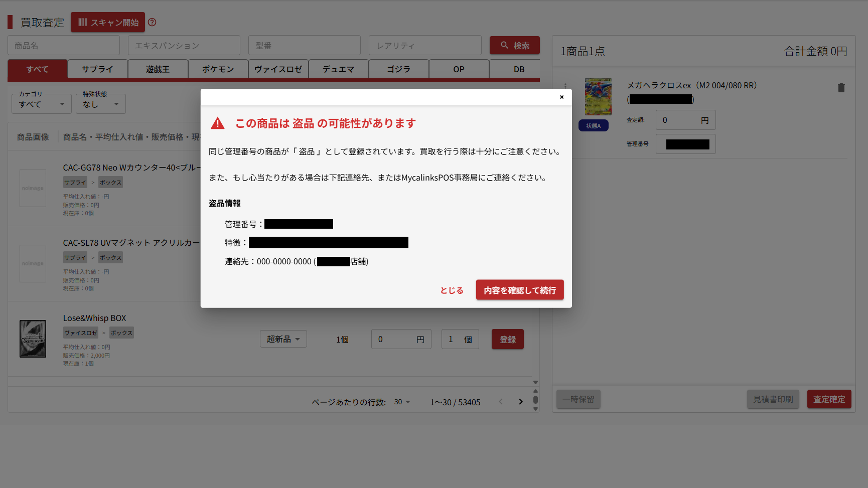The height and width of the screenshot is (488, 868).
Task: Switch to the サプライ tab
Action: point(98,69)
